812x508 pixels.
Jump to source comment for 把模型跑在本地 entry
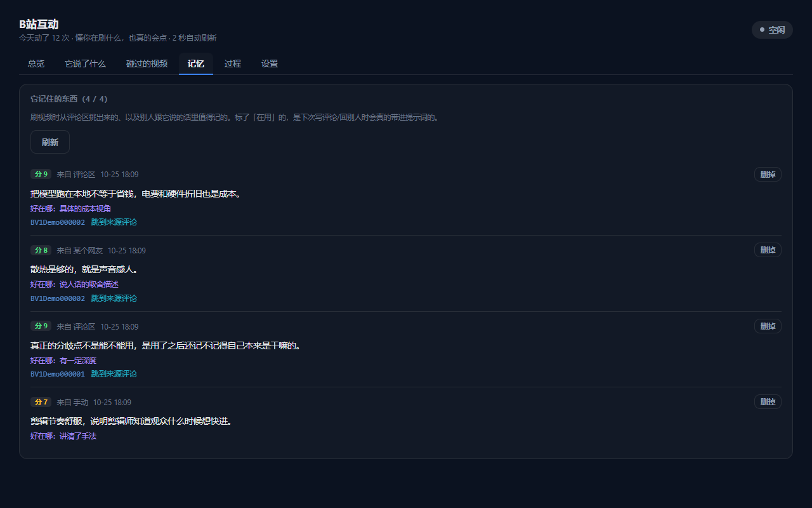tap(114, 222)
